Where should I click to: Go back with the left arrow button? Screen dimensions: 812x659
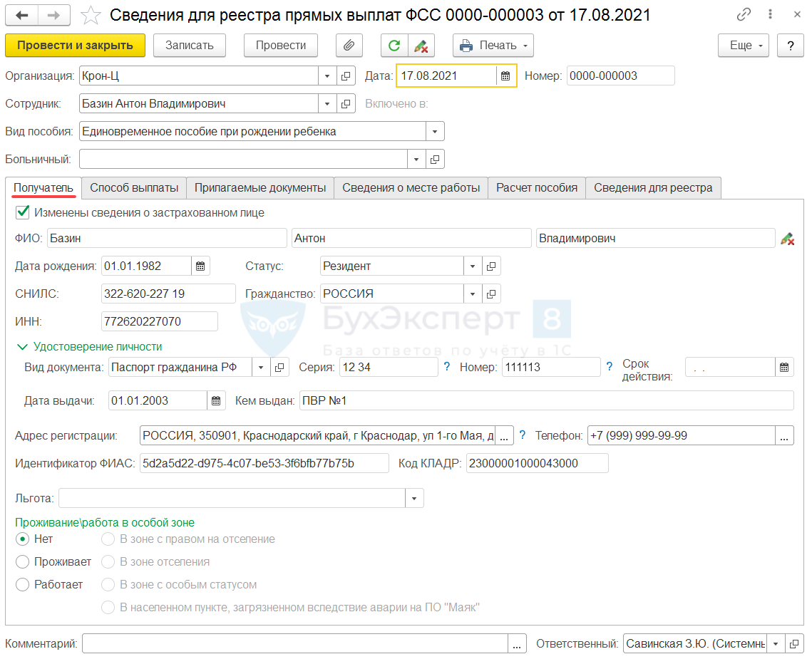[x=22, y=16]
